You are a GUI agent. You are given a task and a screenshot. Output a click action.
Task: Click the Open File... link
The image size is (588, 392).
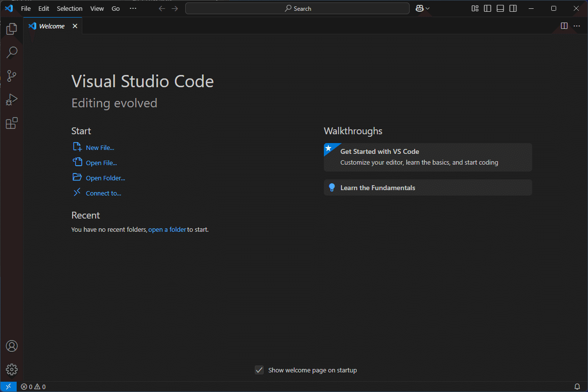coord(101,163)
